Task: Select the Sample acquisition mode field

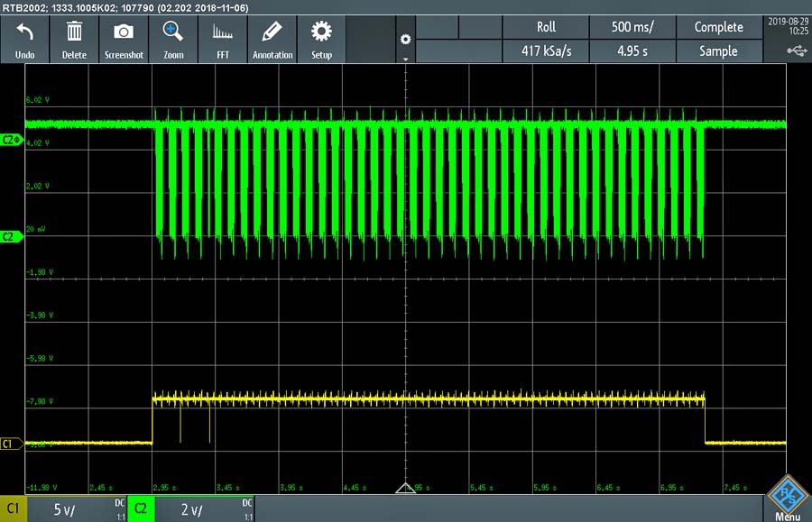Action: (x=718, y=50)
